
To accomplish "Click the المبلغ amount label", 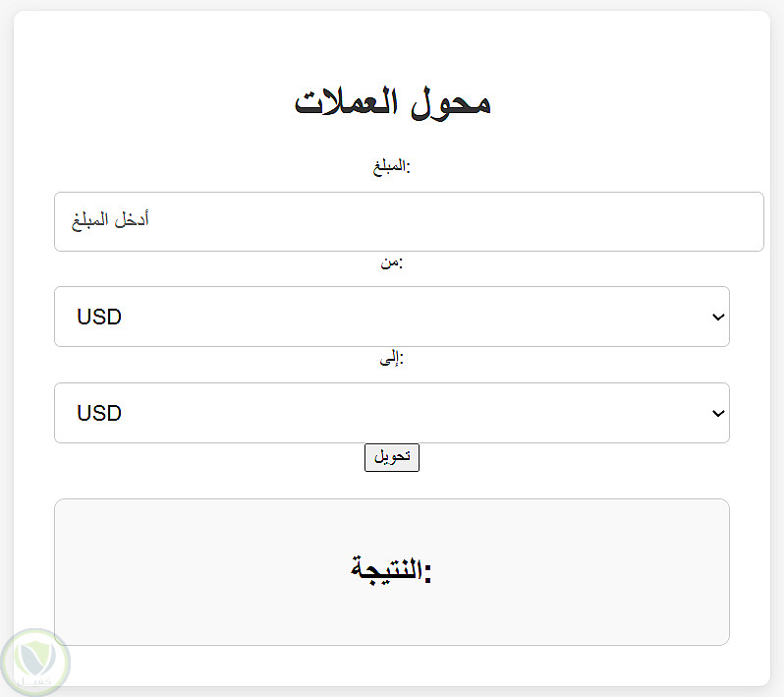I will (391, 166).
